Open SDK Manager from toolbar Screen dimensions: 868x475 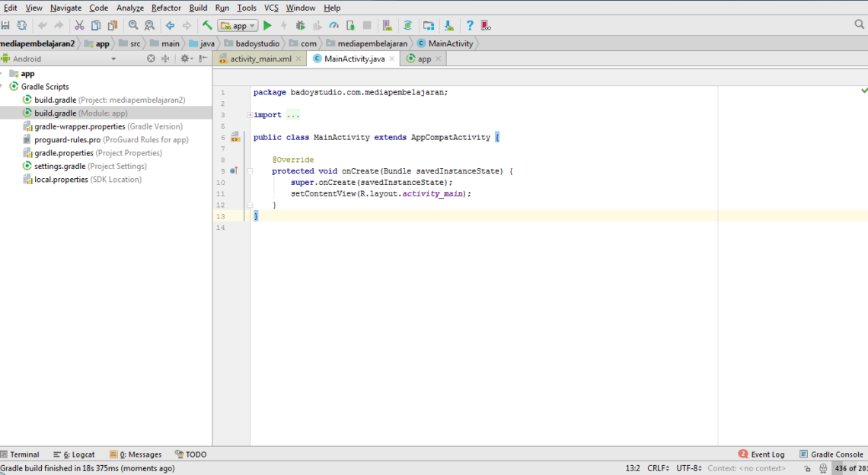[x=448, y=26]
